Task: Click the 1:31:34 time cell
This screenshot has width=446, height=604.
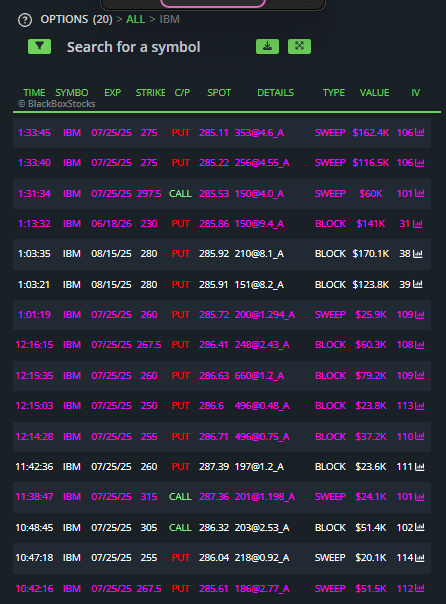Action: click(x=34, y=193)
